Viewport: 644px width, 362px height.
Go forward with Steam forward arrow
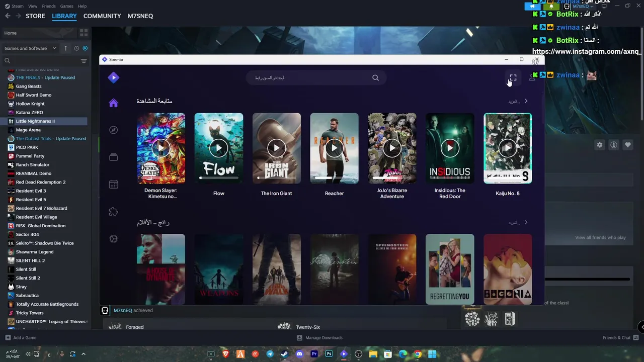[x=18, y=16]
